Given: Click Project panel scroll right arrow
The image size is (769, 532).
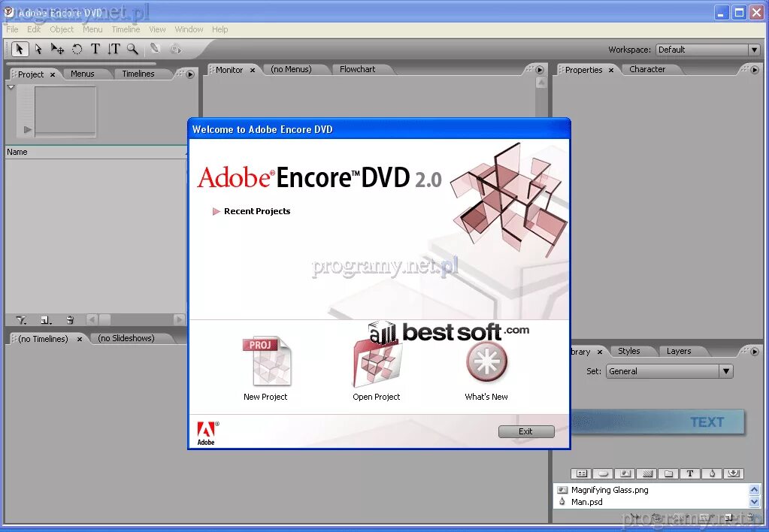Looking at the screenshot, I should tap(179, 319).
